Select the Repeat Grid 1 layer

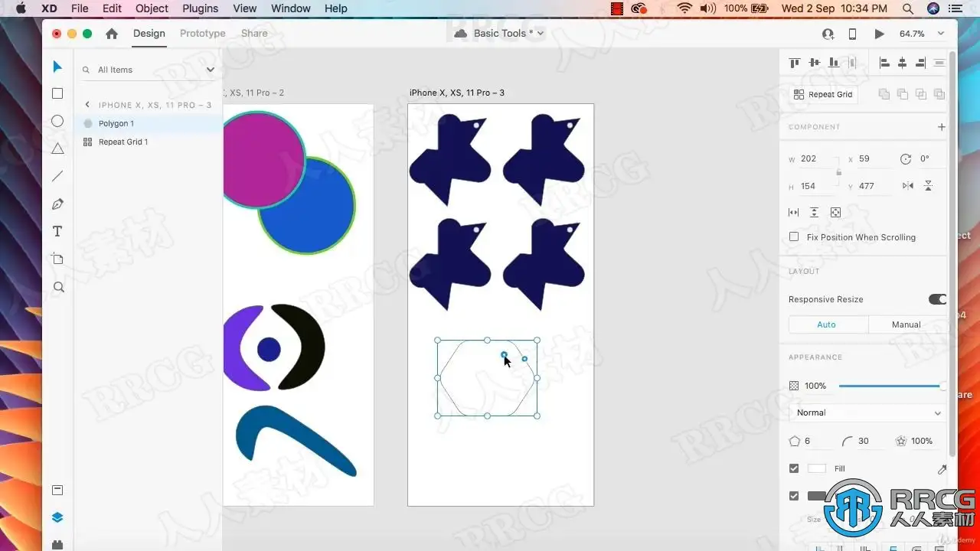tap(148, 142)
